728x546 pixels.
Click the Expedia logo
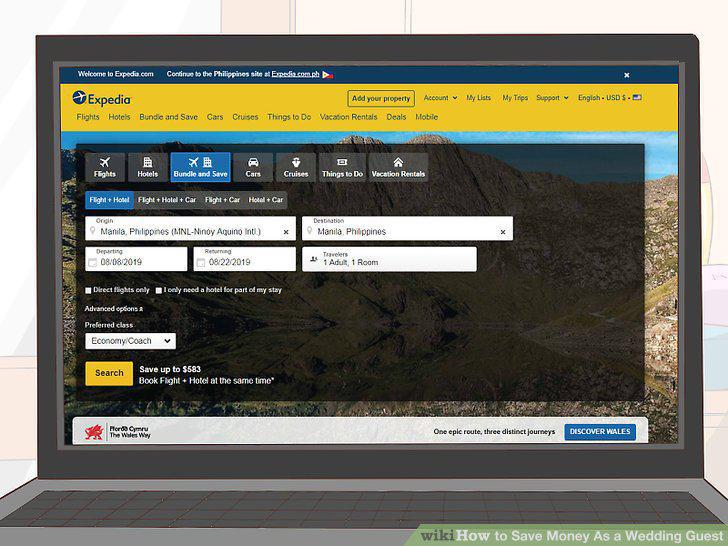tap(101, 98)
